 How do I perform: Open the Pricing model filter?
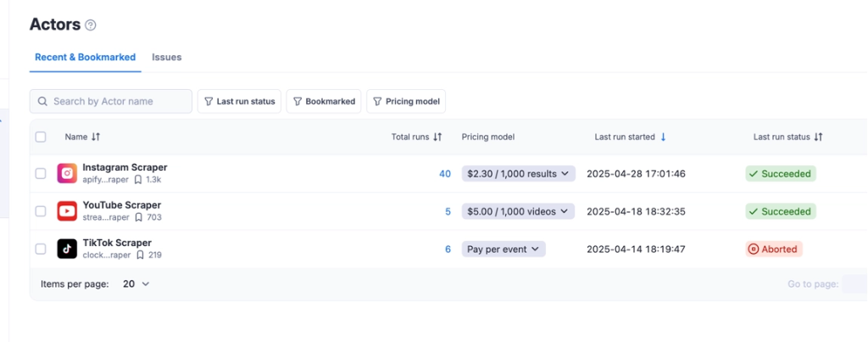tap(406, 102)
